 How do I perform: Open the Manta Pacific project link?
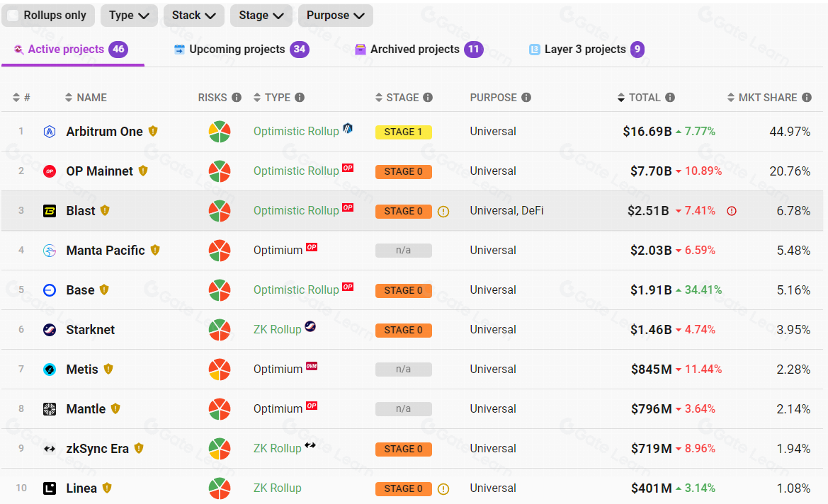[106, 251]
